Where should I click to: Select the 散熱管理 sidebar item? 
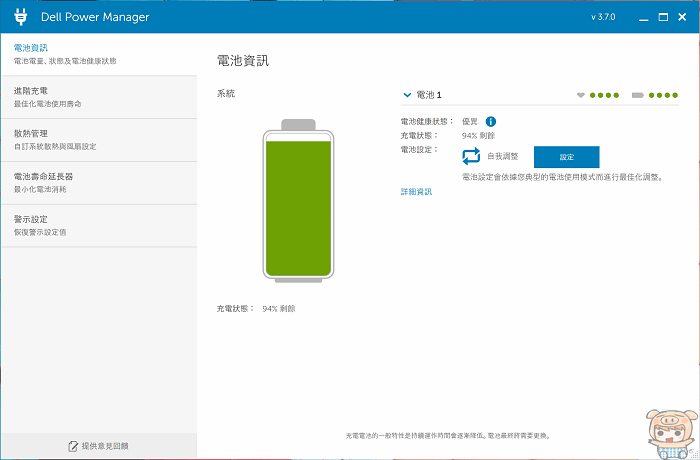point(98,139)
